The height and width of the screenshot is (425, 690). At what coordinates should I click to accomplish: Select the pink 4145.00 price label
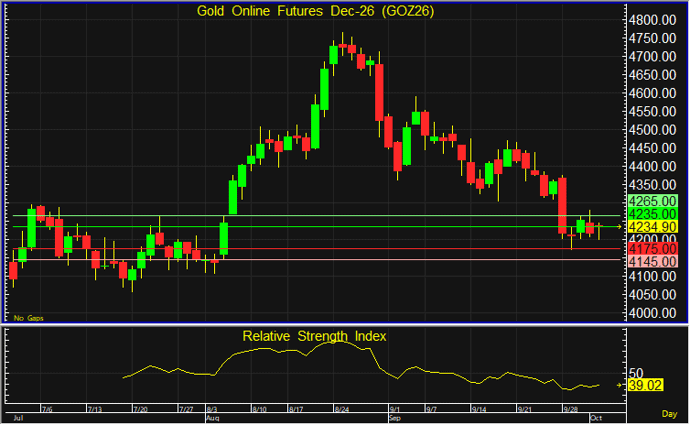(x=652, y=262)
